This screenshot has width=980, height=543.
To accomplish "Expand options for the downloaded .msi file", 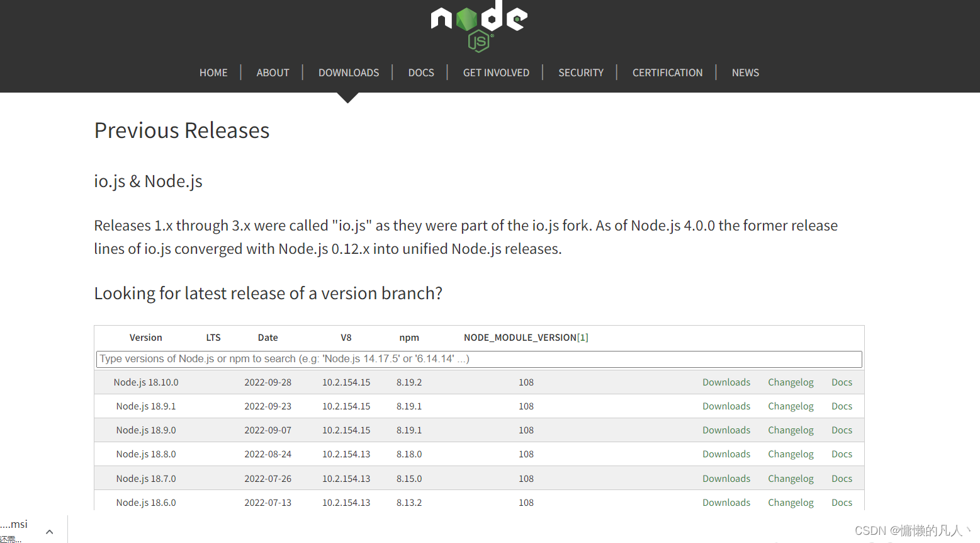I will [49, 531].
